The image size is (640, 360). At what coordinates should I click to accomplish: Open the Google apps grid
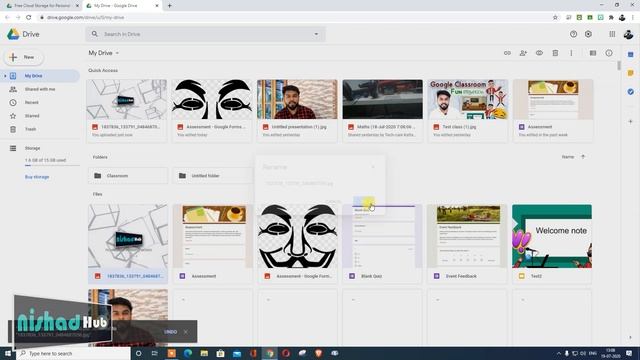(x=612, y=34)
